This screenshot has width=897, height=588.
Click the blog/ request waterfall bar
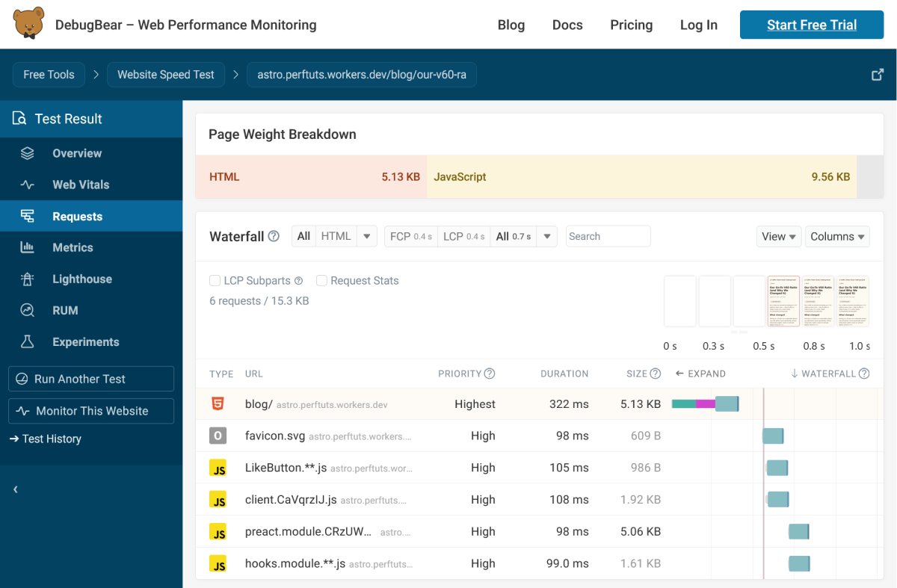tap(706, 404)
